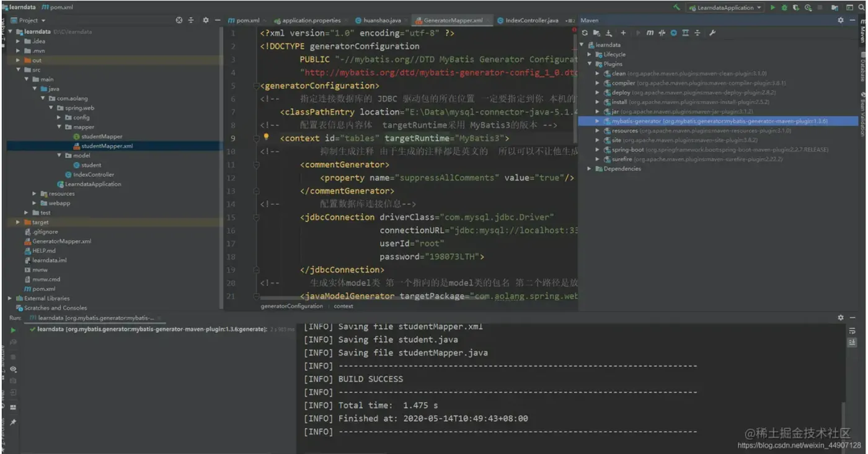Screen dimensions: 868x454
Task: Click the intention lightbulb on line 9
Action: coord(266,138)
